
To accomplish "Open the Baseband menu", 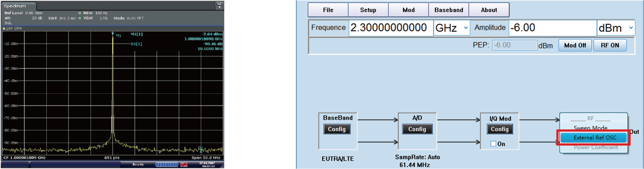I will (x=448, y=10).
